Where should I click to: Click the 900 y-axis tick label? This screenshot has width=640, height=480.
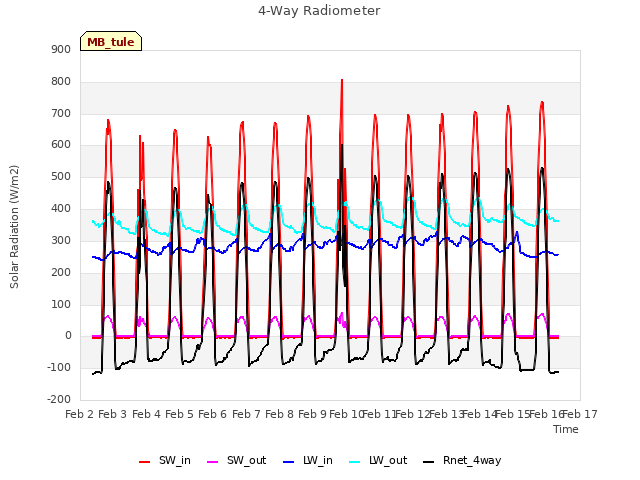coord(61,50)
